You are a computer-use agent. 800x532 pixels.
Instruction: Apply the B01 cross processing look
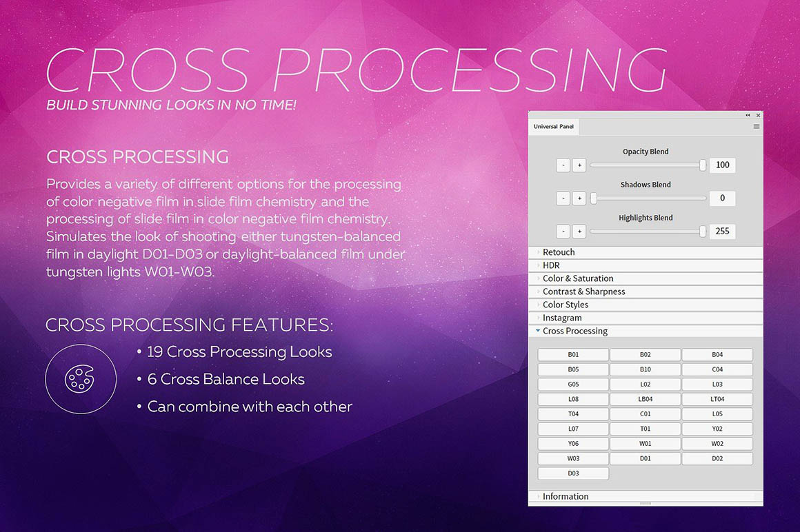point(573,355)
